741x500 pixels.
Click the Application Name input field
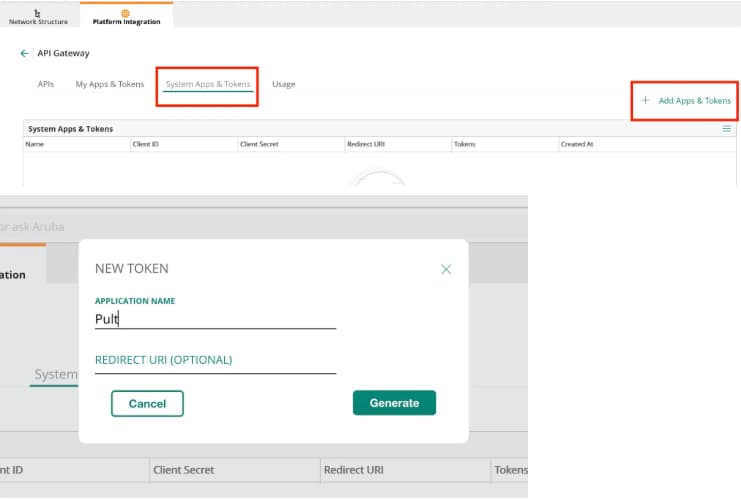(x=215, y=319)
